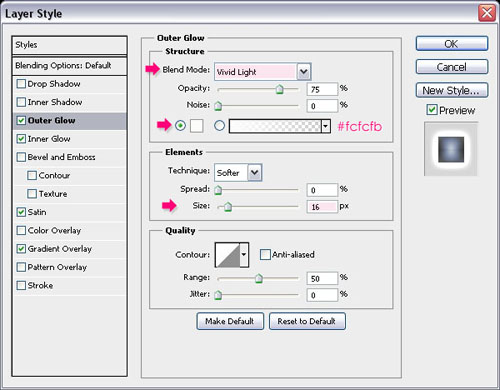500x390 pixels.
Task: Click the Opacity value field
Action: 322,89
